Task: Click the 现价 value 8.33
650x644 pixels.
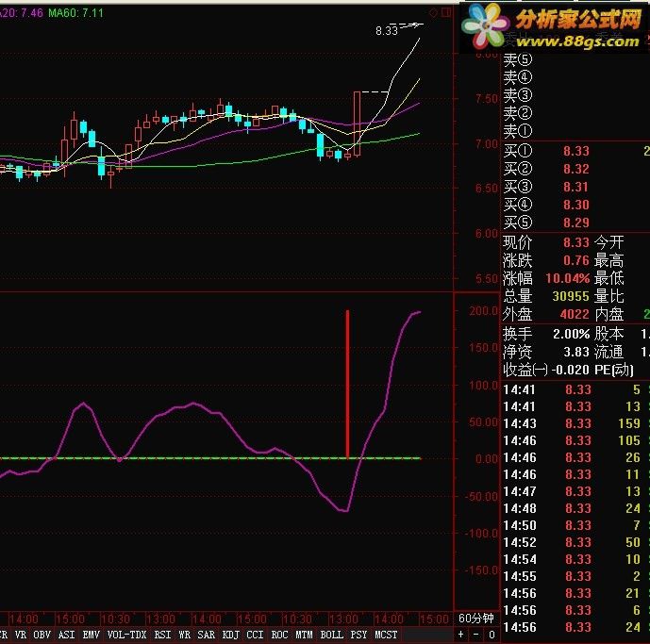Action: click(576, 242)
